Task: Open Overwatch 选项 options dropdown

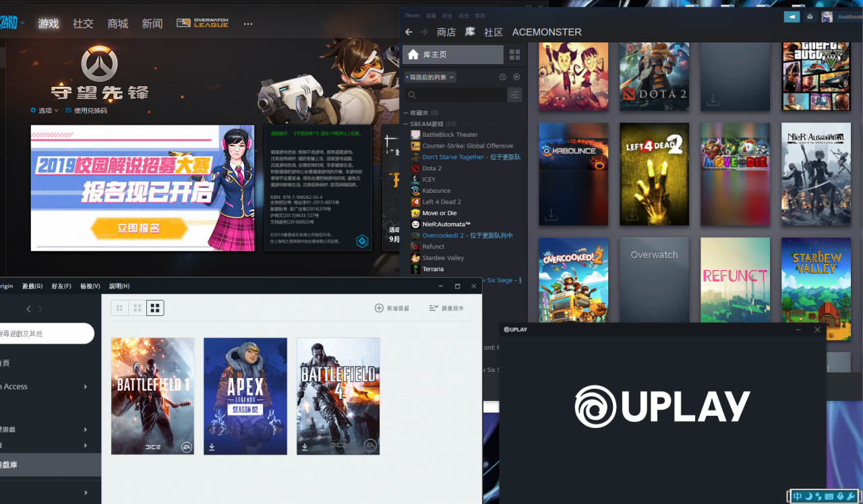Action: [44, 111]
